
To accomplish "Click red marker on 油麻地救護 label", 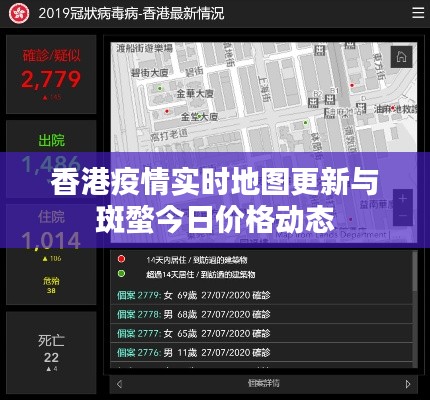I will coord(393,108).
